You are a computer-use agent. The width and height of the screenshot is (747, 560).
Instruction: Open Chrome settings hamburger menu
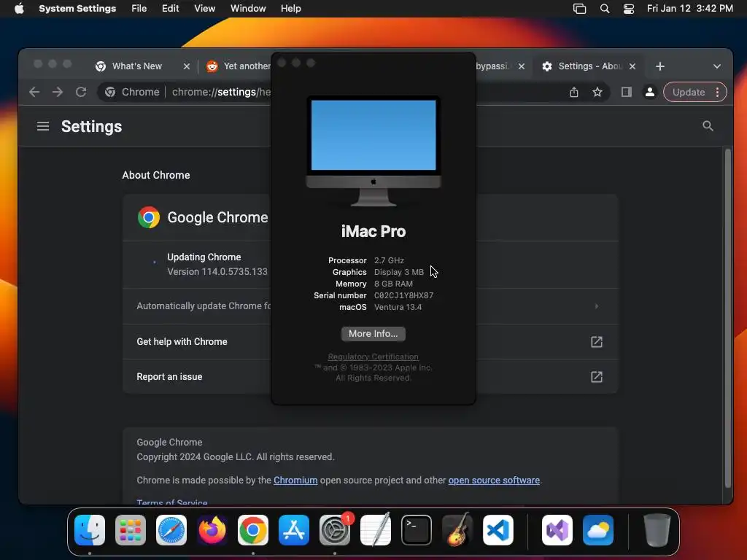[x=43, y=126]
